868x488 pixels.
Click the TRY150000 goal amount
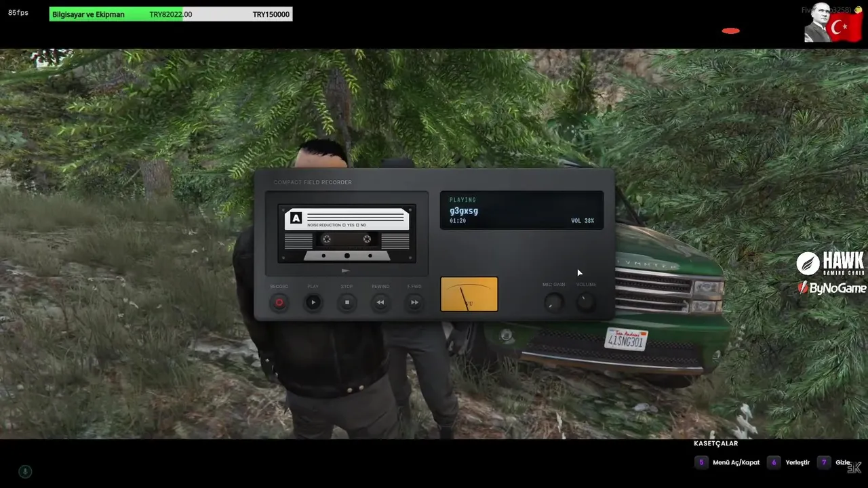[x=271, y=14]
